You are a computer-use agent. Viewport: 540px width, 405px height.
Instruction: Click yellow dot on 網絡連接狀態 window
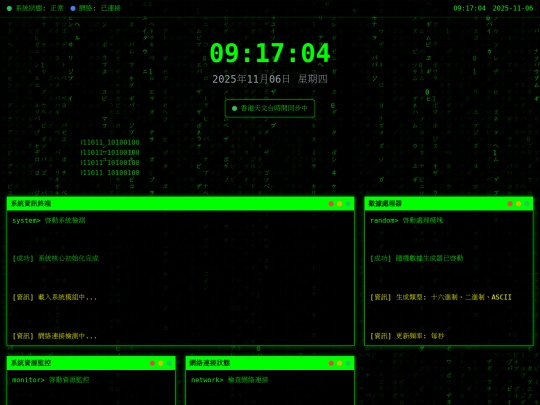(340, 363)
